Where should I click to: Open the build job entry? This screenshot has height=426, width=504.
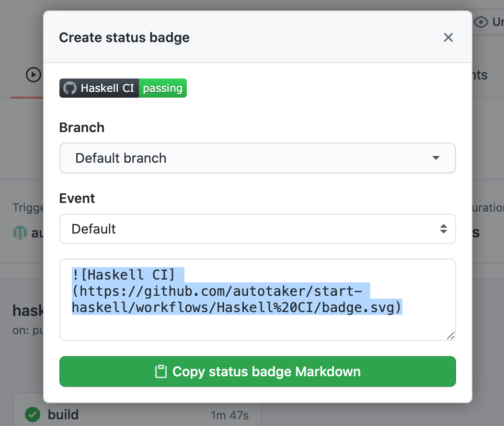click(63, 415)
